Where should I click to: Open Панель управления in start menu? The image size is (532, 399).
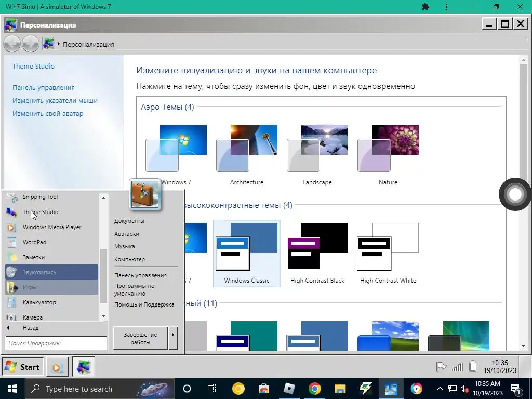pos(140,275)
